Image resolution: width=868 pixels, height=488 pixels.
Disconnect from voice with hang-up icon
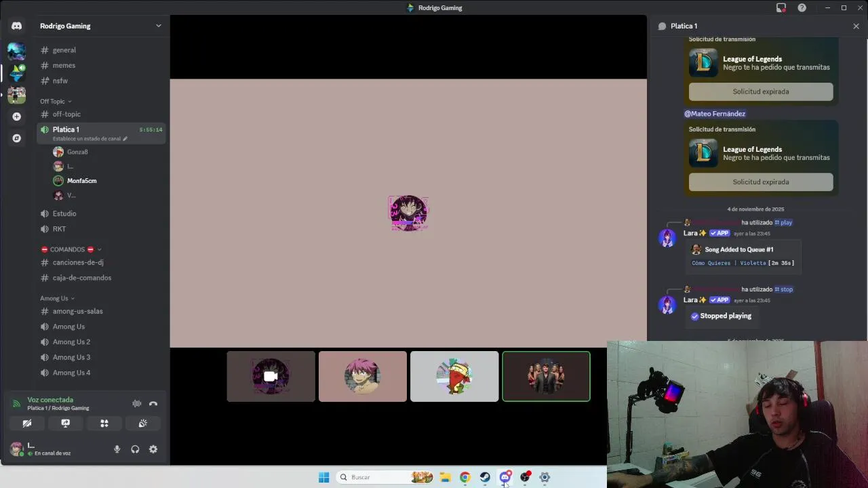tap(153, 403)
